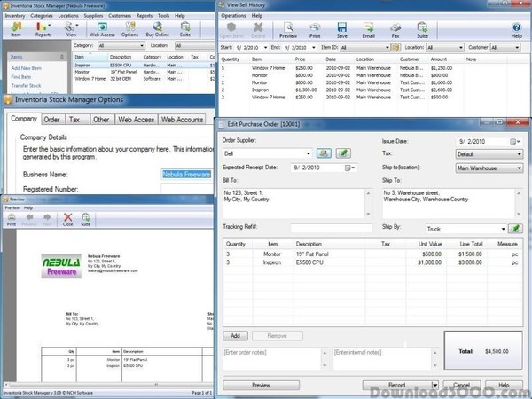Viewport: 532px width, 399px height.
Task: Switch to the Web Accounts tab
Action: point(182,120)
